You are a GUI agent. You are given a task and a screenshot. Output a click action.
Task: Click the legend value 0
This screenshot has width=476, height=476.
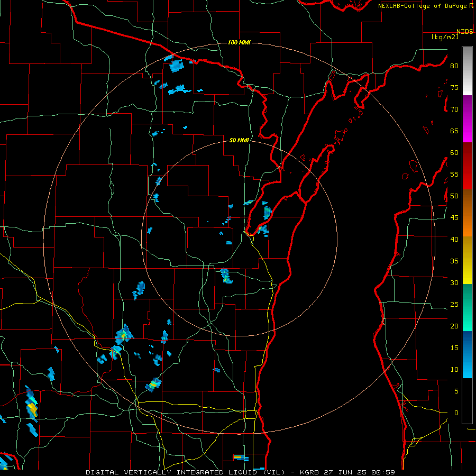(x=456, y=413)
